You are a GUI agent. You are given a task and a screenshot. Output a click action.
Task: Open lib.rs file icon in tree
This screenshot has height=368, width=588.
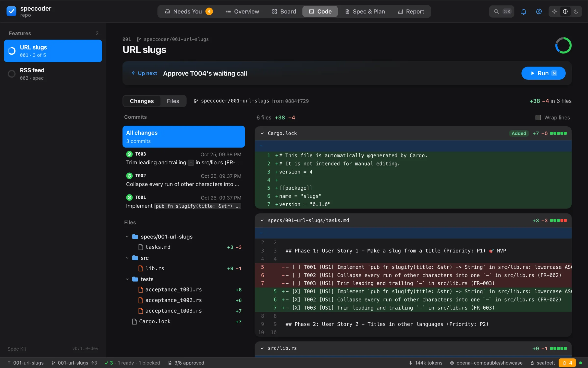[141, 268]
